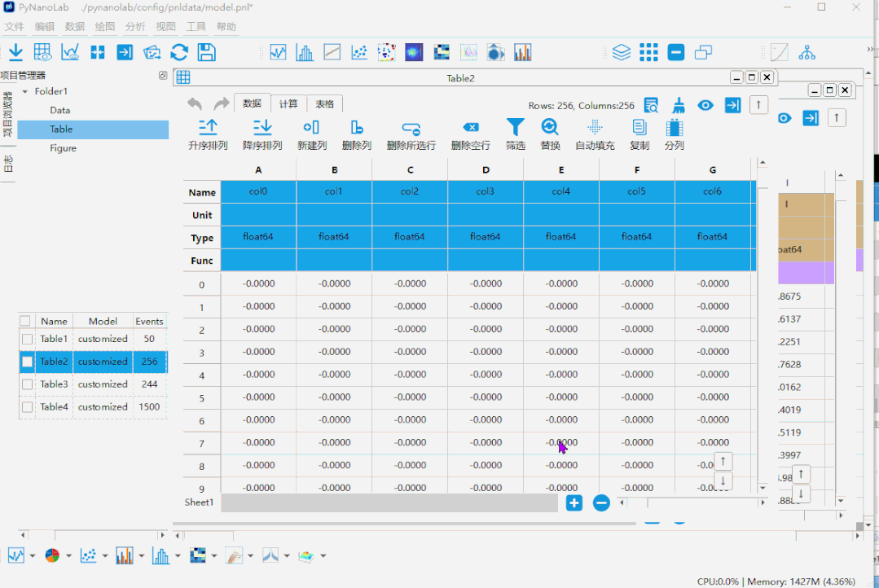Check the Table3 row checkbox

pos(27,384)
